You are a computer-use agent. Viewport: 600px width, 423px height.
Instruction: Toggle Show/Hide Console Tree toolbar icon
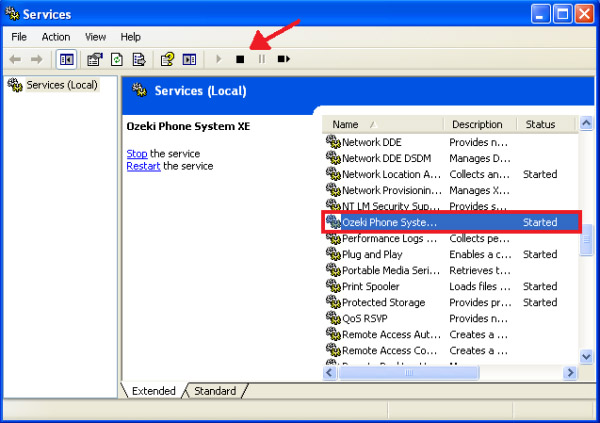coord(66,59)
